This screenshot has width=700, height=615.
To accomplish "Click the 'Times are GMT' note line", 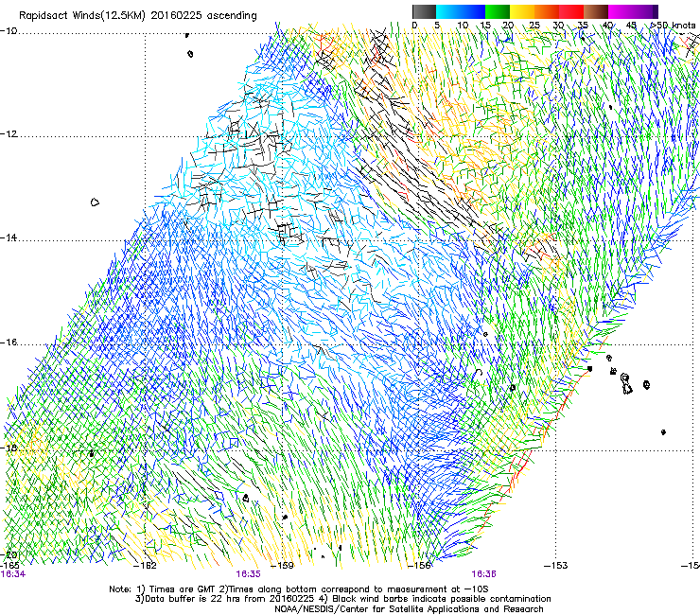I will [299, 589].
